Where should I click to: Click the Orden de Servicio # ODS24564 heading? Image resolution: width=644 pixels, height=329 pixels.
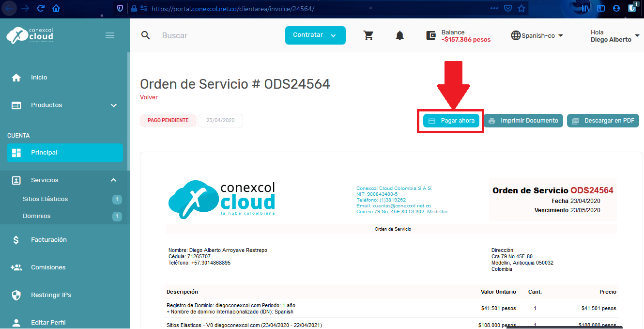point(235,84)
